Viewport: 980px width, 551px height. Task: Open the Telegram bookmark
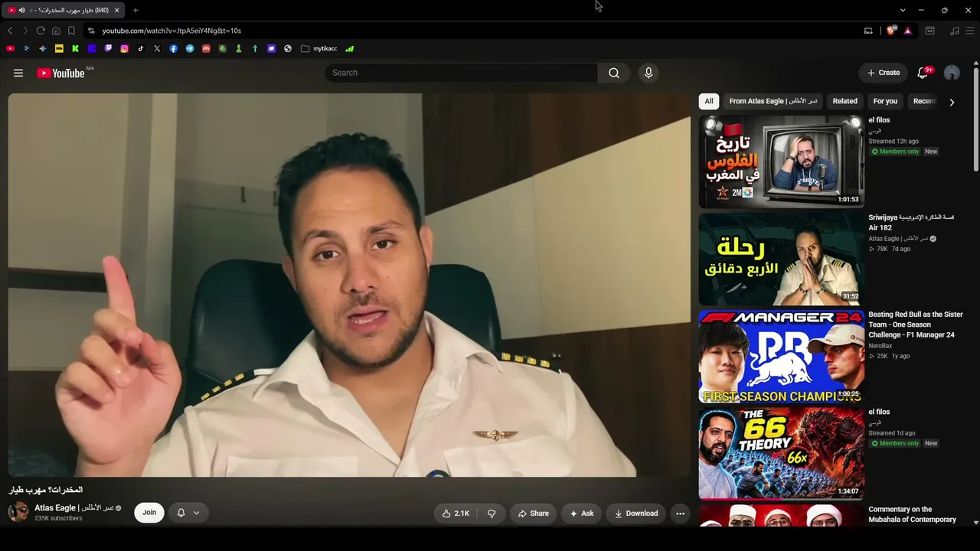point(190,48)
